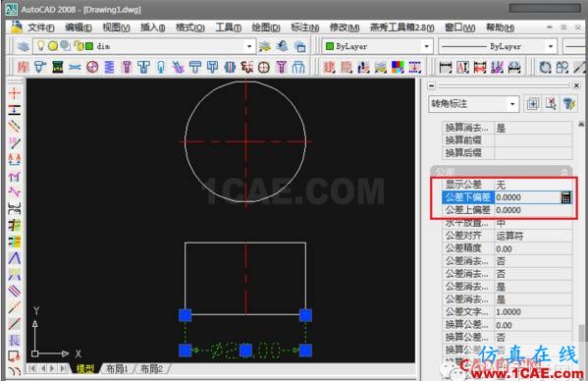The image size is (588, 381).
Task: Click the first-tab navigation arrow
Action: pyautogui.click(x=32, y=368)
